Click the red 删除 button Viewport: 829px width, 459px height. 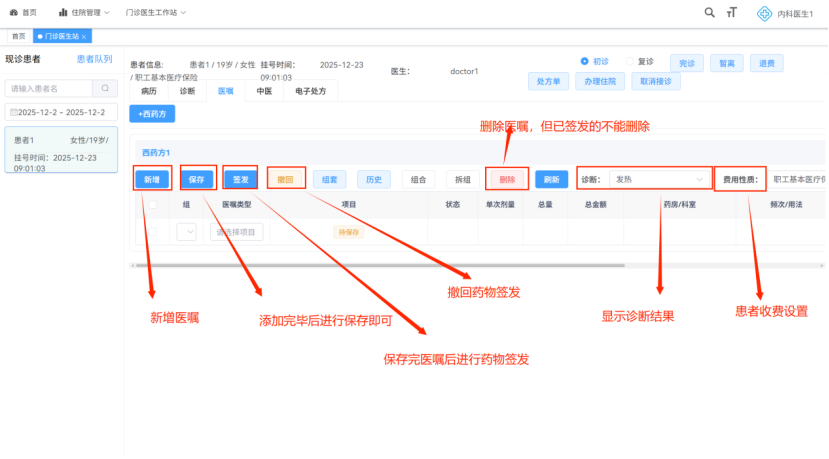pos(507,179)
